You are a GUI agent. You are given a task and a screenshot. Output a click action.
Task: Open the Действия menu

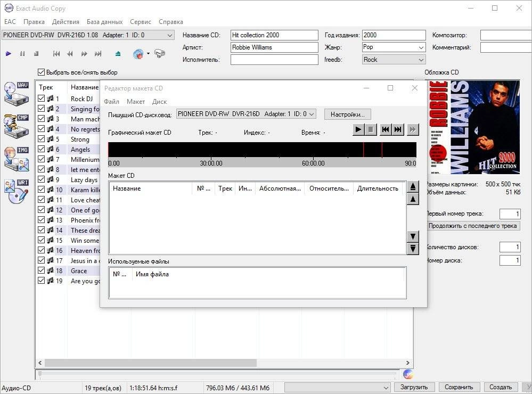click(x=66, y=22)
